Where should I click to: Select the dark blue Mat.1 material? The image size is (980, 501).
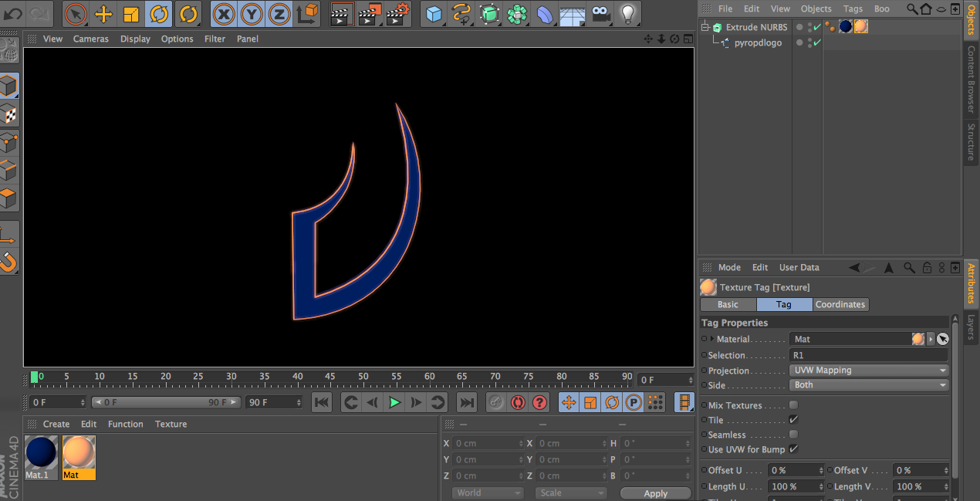pyautogui.click(x=40, y=453)
